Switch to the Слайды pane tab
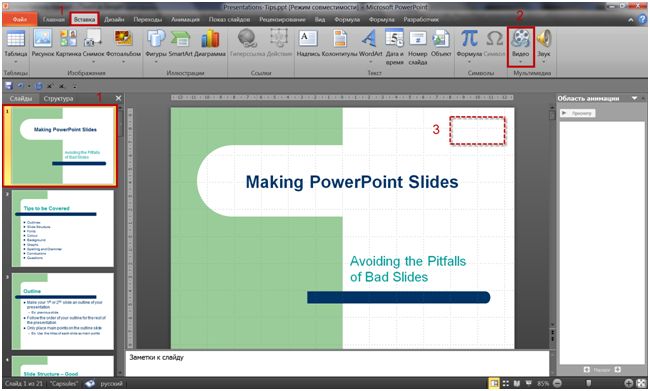The image size is (650, 391). [21, 99]
